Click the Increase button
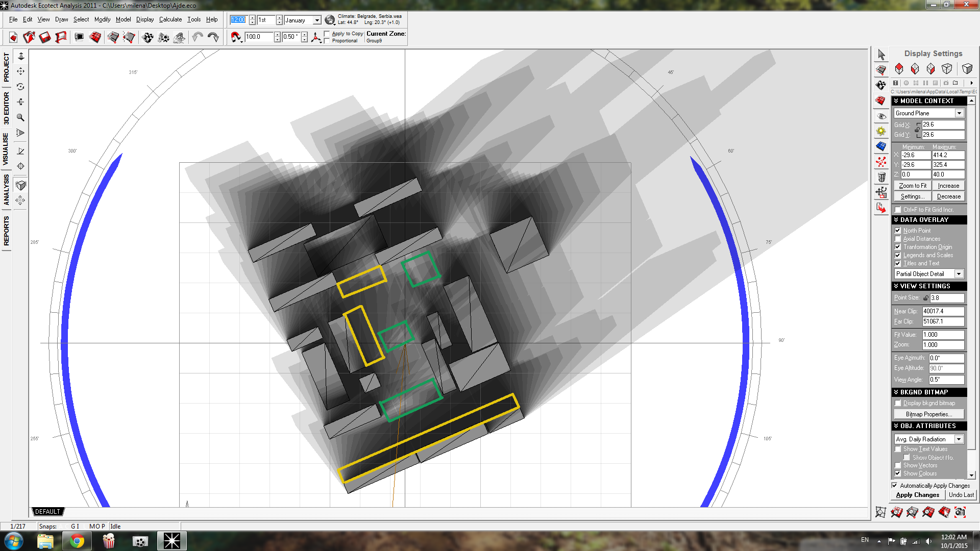This screenshot has width=980, height=551. coord(948,186)
